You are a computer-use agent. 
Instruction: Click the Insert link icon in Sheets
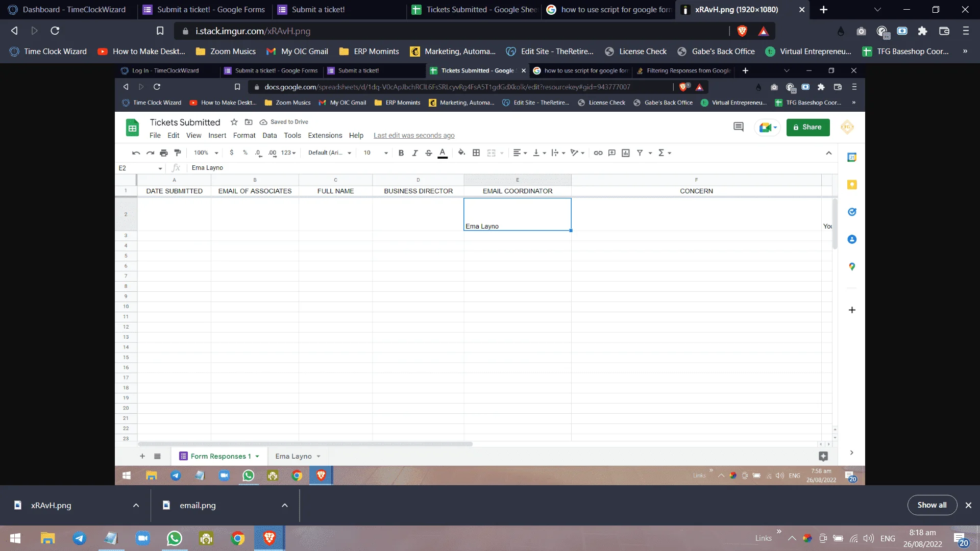598,153
